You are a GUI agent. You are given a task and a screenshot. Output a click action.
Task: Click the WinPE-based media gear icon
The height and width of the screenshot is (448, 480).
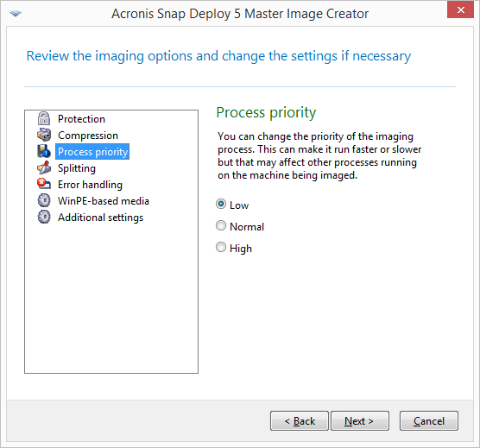click(44, 201)
